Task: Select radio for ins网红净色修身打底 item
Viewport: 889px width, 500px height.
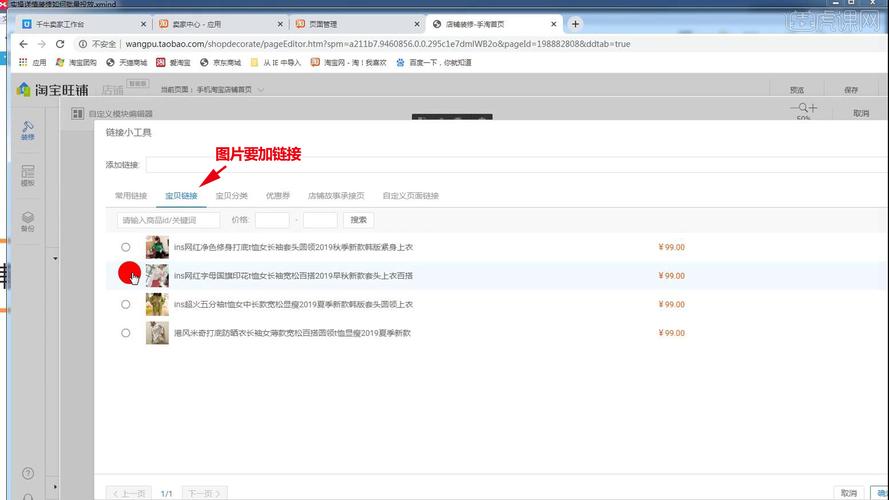Action: click(x=125, y=247)
